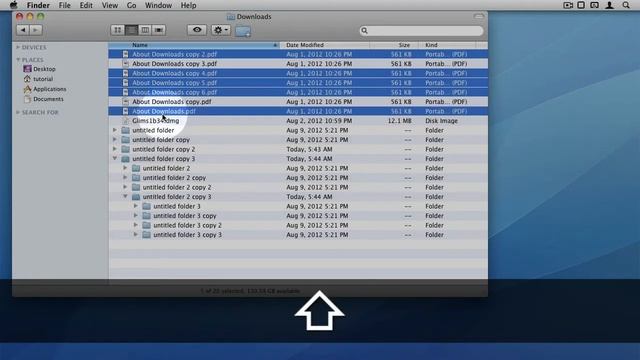Select the 'untitled folder 2 copy 2' row
This screenshot has height=360, width=640.
298,187
